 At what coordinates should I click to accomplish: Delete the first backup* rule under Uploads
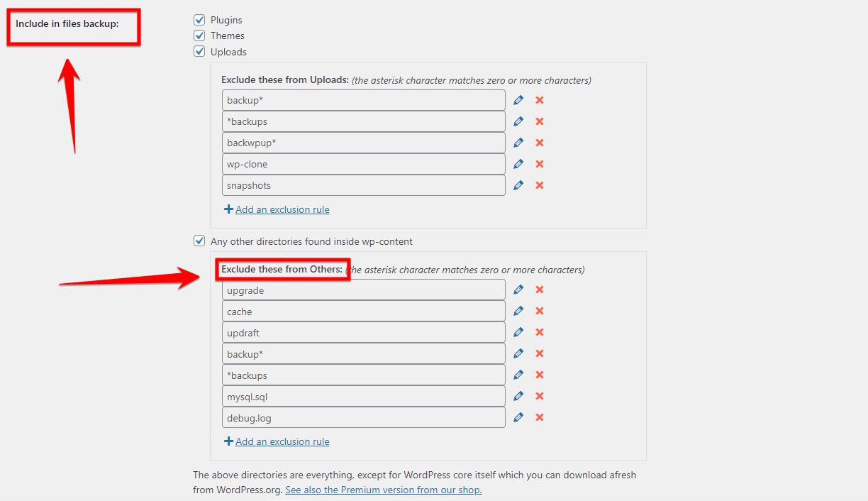tap(539, 100)
